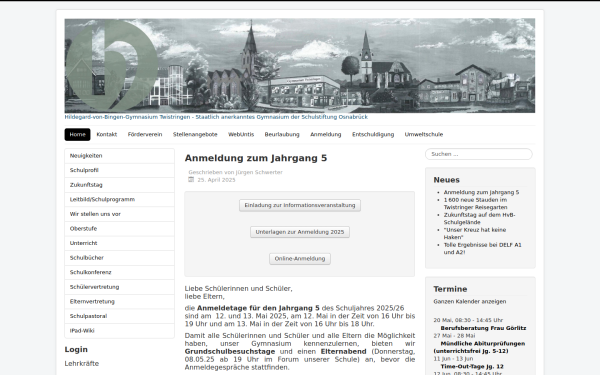Open iPad-Wiki sidebar entry
600x375 pixels.
[119, 331]
